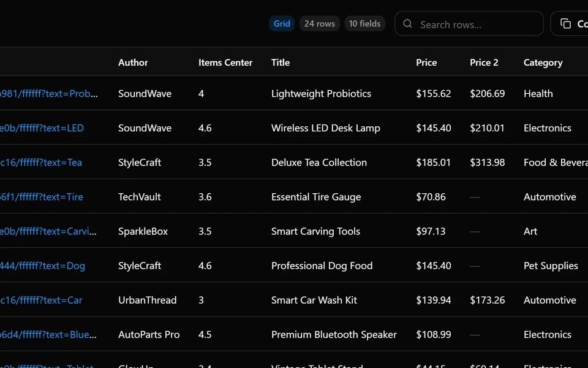The width and height of the screenshot is (588, 368).
Task: Click the Category column header
Action: coord(543,63)
